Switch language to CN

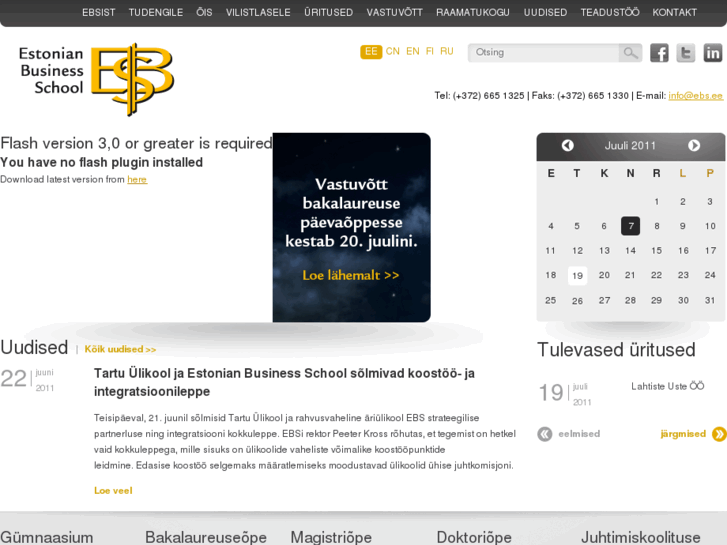point(393,51)
